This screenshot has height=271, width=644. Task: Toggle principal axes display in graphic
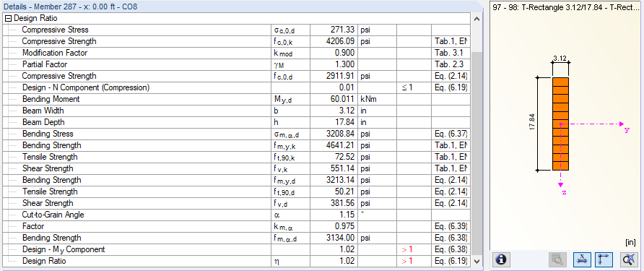click(604, 260)
